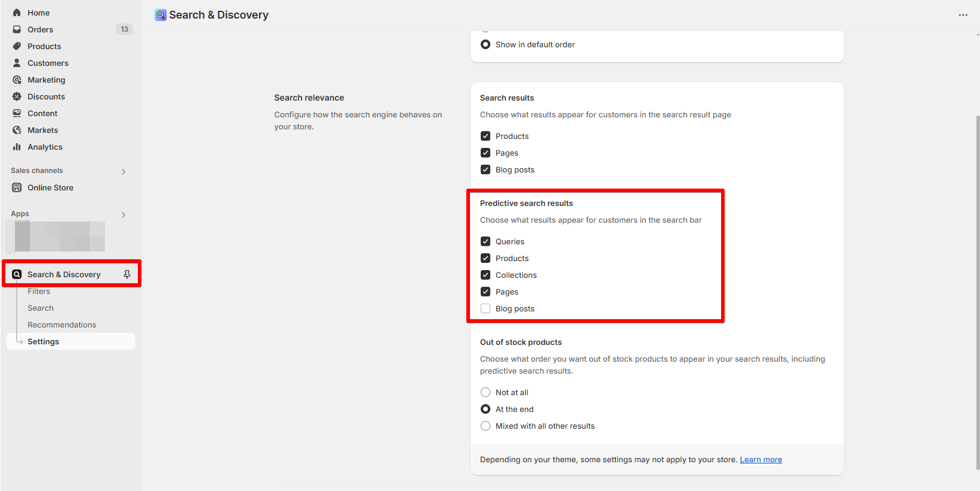This screenshot has height=491, width=980.
Task: Expand the Sales channels chevron
Action: [x=123, y=172]
